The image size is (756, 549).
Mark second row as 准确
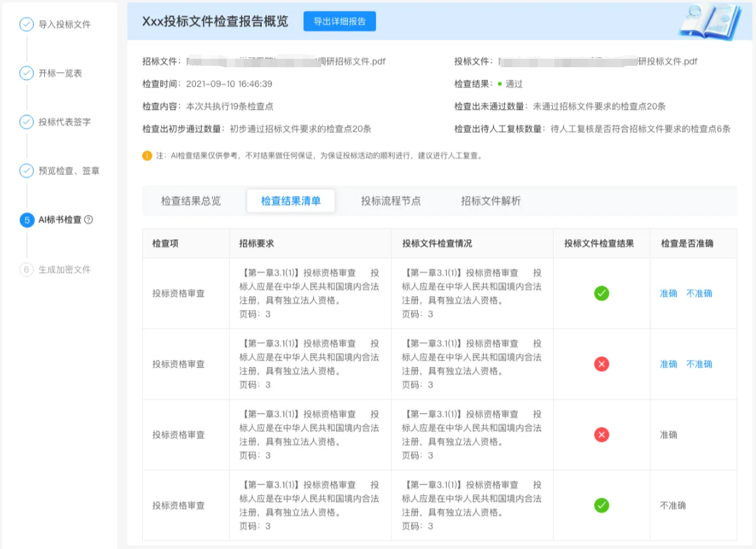tap(668, 363)
